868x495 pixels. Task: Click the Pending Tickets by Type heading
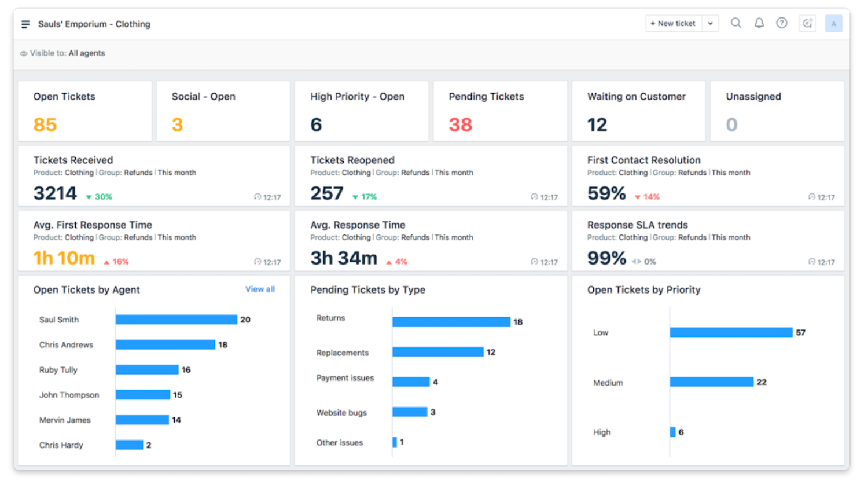[x=368, y=290]
